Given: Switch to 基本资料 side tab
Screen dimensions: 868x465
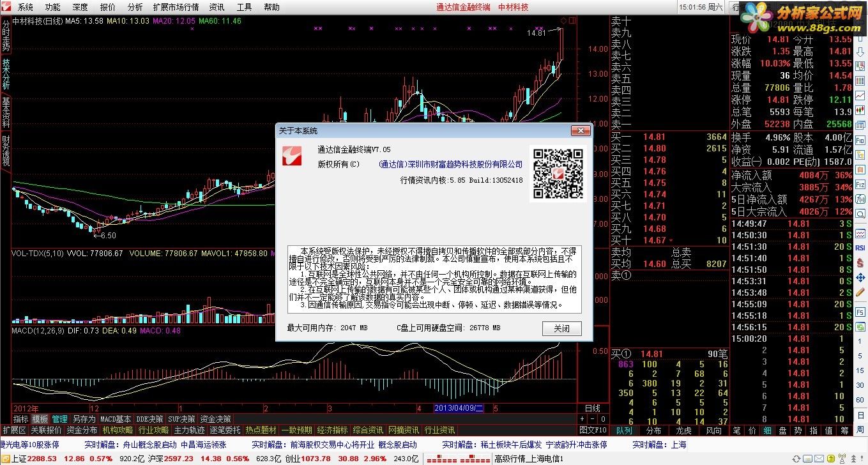Looking at the screenshot, I should [x=6, y=113].
